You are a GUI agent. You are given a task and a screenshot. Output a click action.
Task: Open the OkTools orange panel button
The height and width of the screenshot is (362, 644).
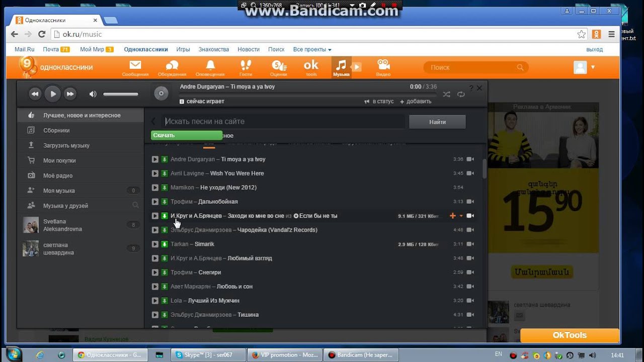570,335
